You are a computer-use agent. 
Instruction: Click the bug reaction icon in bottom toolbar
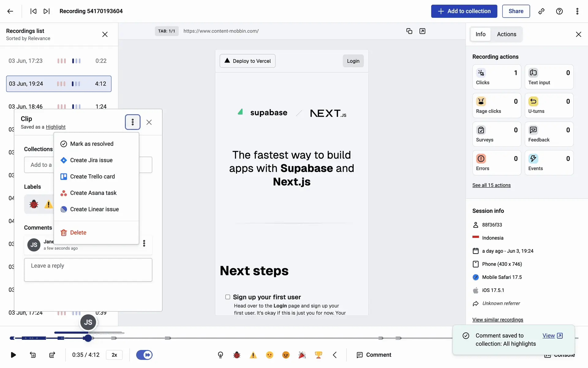tap(237, 355)
